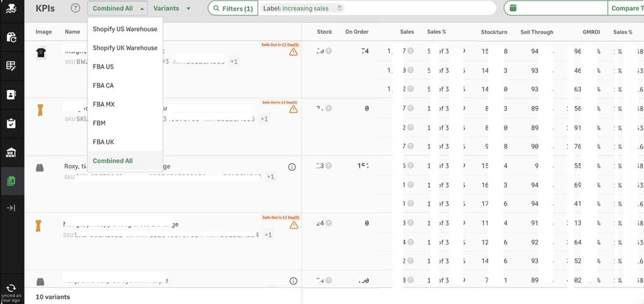Sort by the Stockturn column header
The width and height of the screenshot is (644, 304).
[494, 32]
